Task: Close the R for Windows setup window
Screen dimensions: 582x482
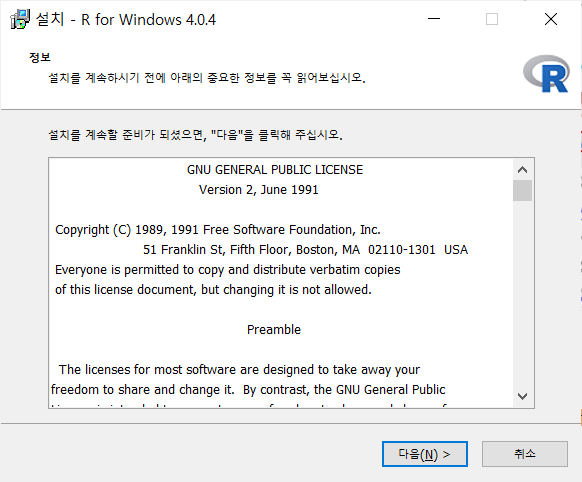Action: [551, 19]
